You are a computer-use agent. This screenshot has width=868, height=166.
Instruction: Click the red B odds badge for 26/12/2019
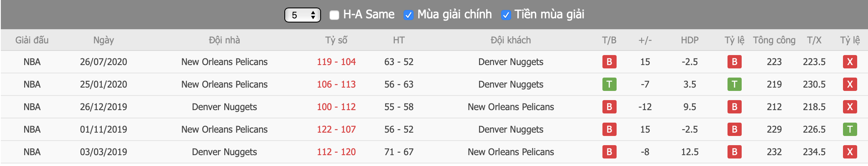734,107
